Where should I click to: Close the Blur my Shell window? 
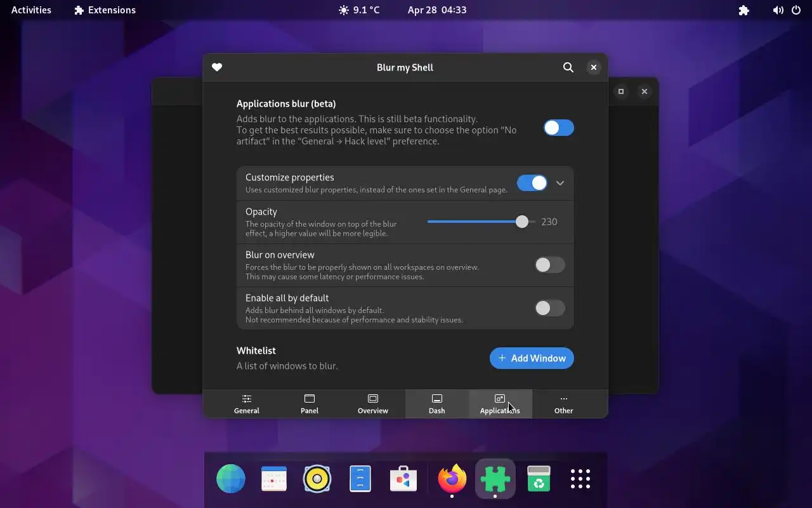(594, 67)
